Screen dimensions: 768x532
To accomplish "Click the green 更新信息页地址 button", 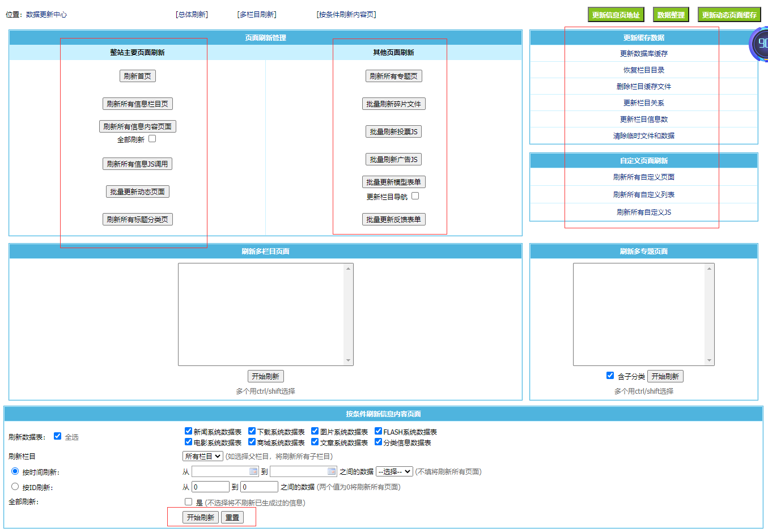I will coord(616,15).
